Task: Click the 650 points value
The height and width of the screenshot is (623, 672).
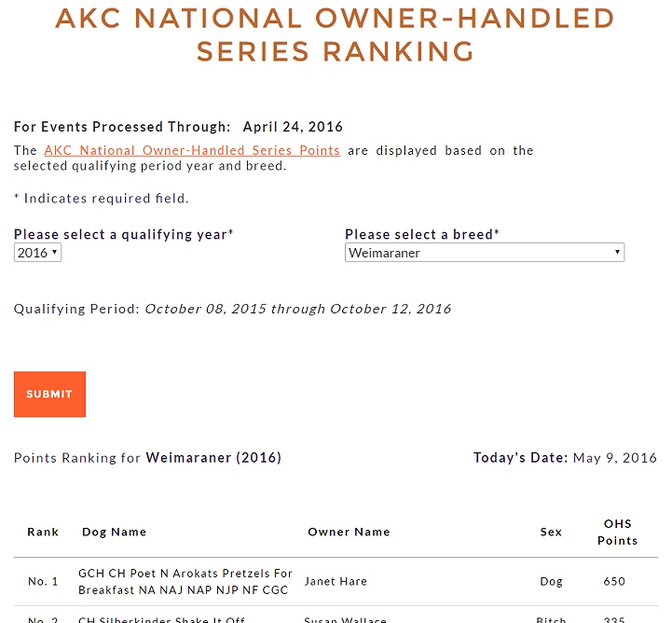Action: pos(614,582)
